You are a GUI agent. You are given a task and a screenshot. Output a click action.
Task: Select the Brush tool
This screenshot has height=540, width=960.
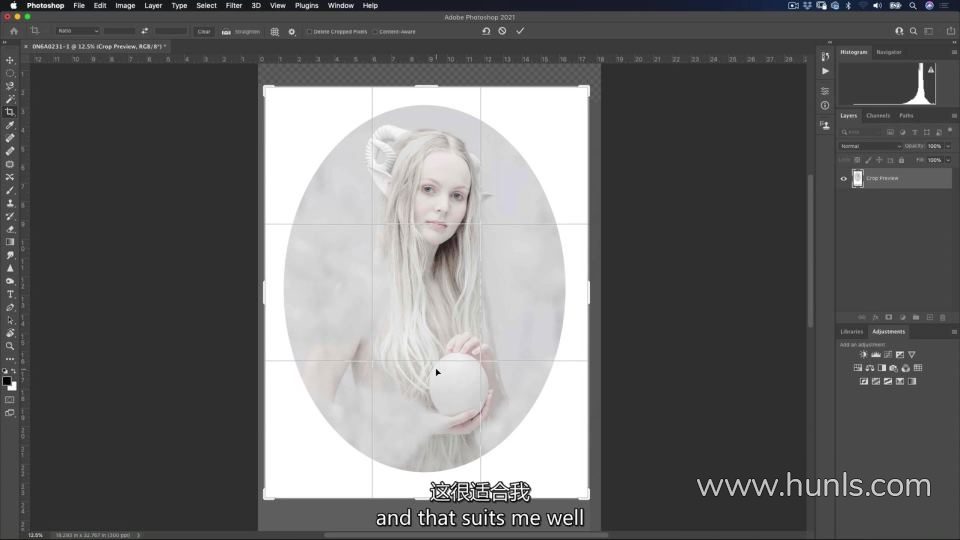click(x=10, y=190)
